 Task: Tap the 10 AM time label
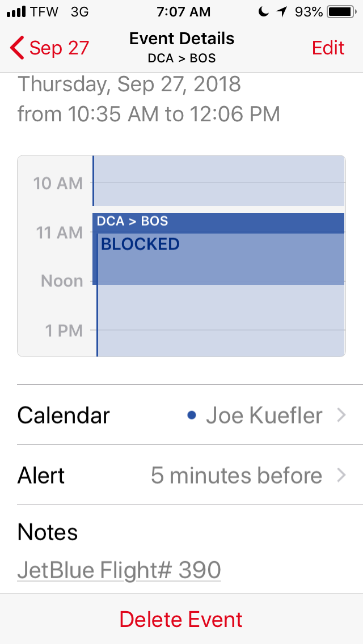[x=58, y=183]
